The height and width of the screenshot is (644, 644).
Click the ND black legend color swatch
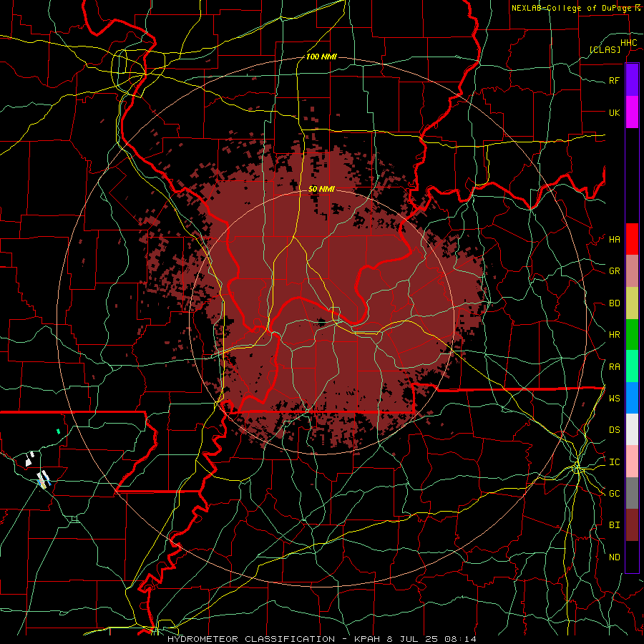[632, 557]
